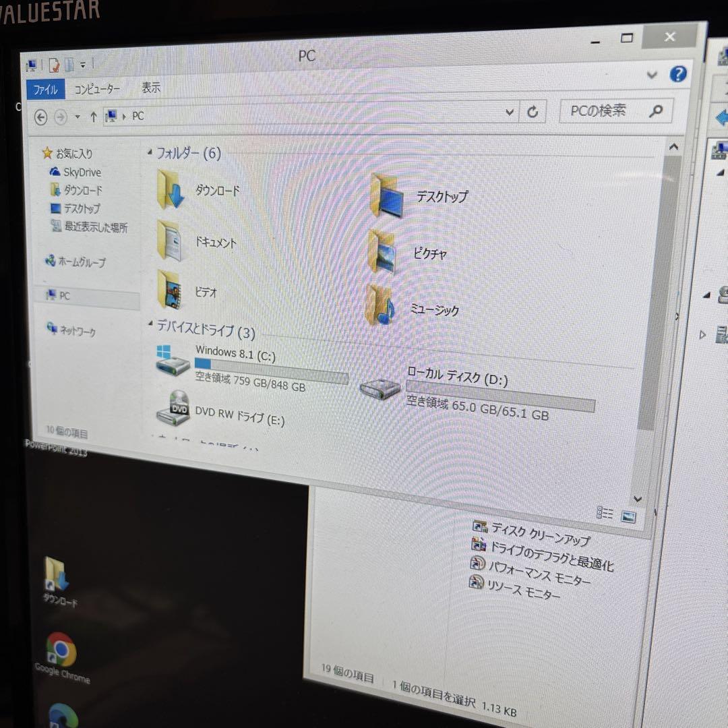Image resolution: width=728 pixels, height=728 pixels.
Task: Click the PCの検索 search box
Action: [615, 111]
